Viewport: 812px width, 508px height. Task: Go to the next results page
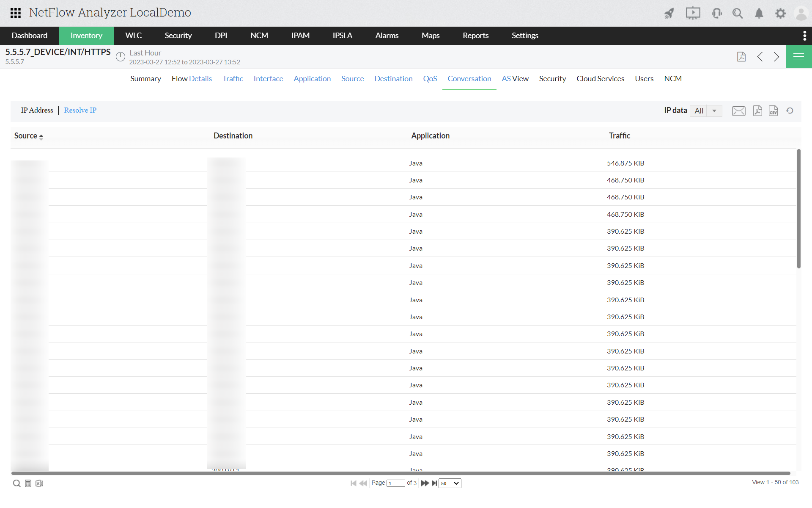425,483
